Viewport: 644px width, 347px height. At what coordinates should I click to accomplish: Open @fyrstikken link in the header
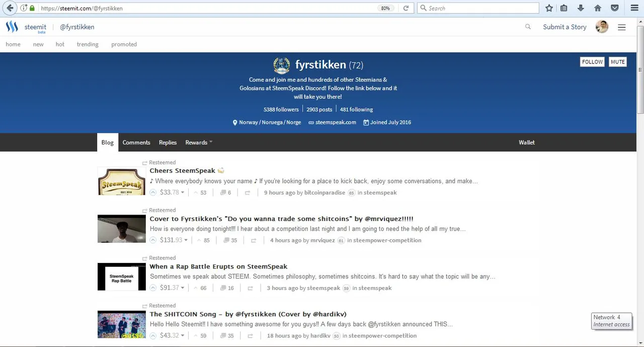click(x=77, y=27)
